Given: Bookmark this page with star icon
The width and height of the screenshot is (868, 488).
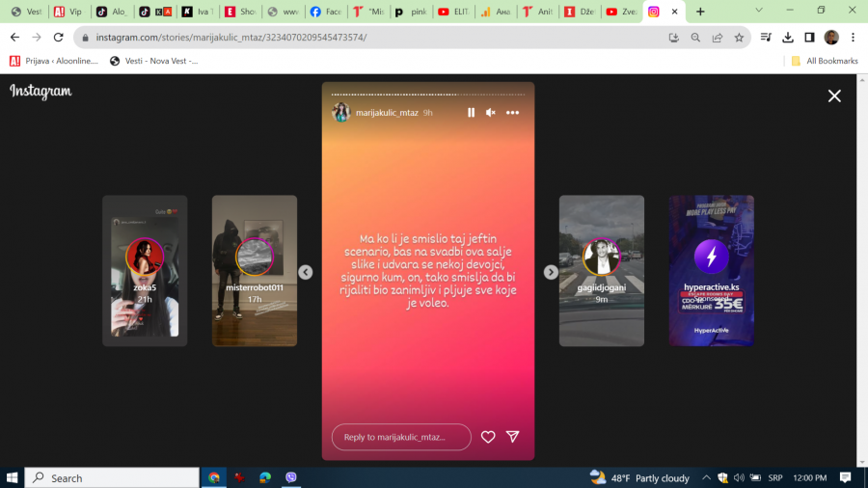Looking at the screenshot, I should tap(739, 38).
